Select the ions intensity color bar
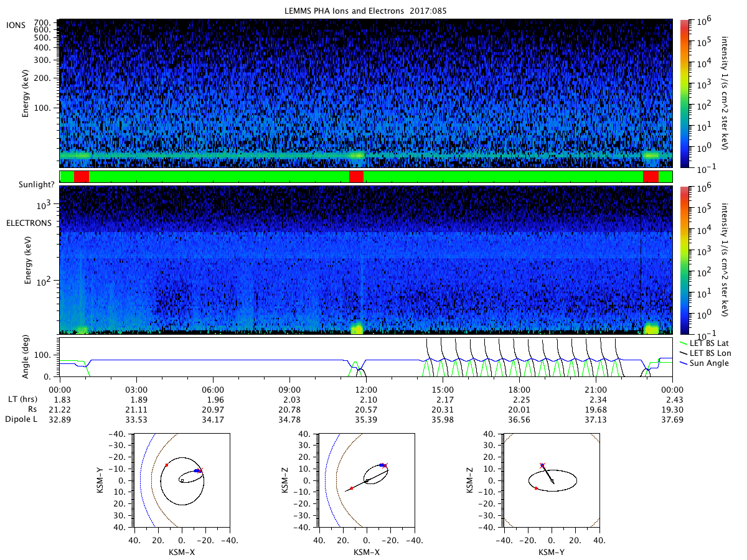This screenshot has width=747, height=560. (685, 93)
